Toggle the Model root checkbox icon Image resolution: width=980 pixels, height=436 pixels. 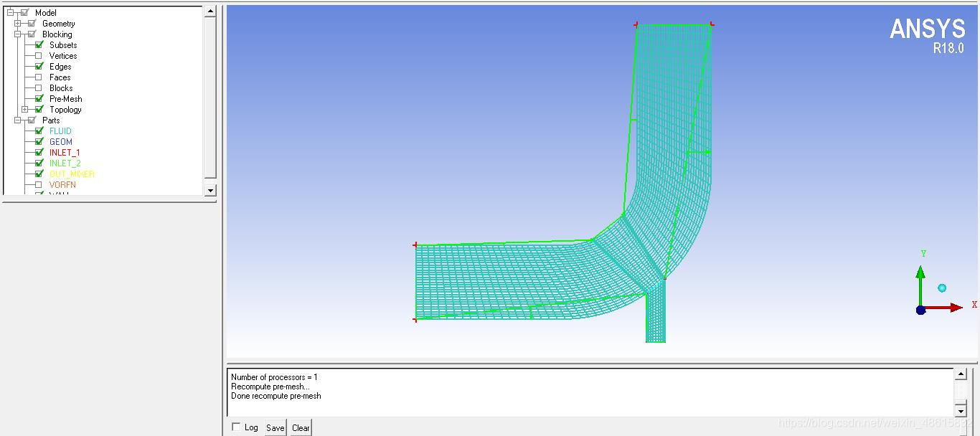click(x=24, y=13)
